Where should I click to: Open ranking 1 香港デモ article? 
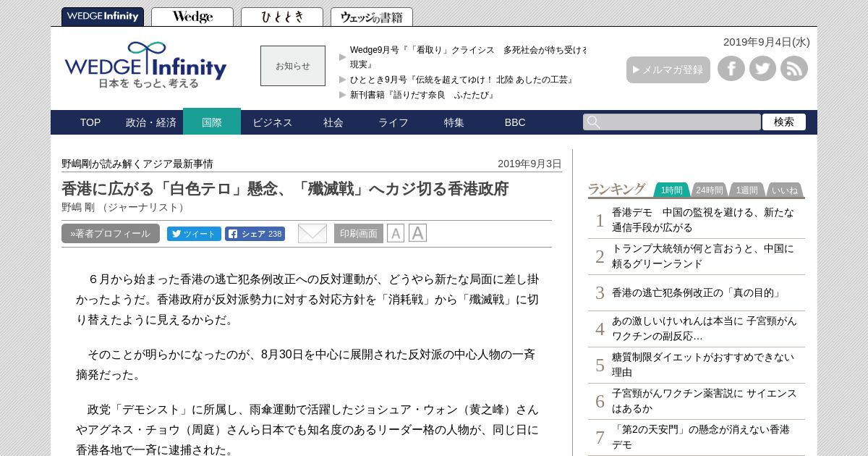coord(703,220)
